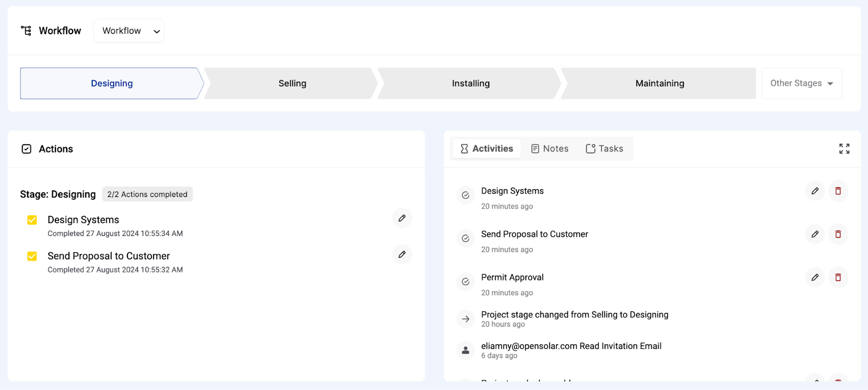The width and height of the screenshot is (868, 390).
Task: Click 'eliamny@opensolar.com Read Invitation Email' entry
Action: pos(571,346)
